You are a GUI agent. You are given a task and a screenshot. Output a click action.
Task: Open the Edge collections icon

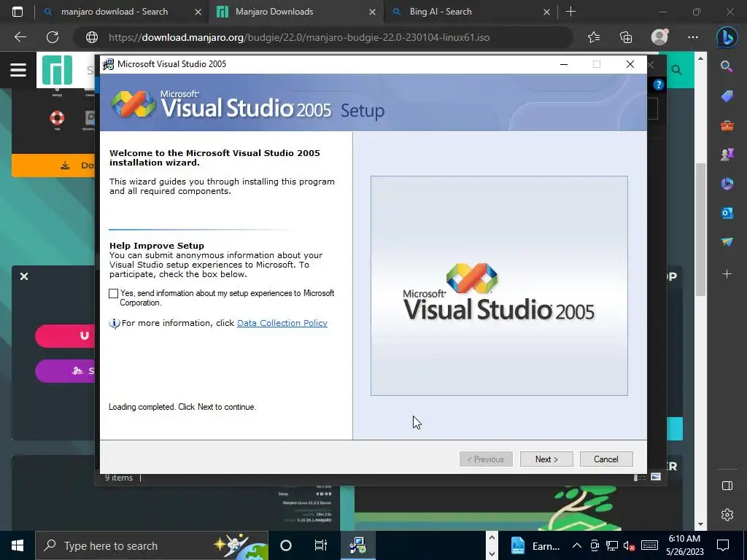tap(626, 37)
